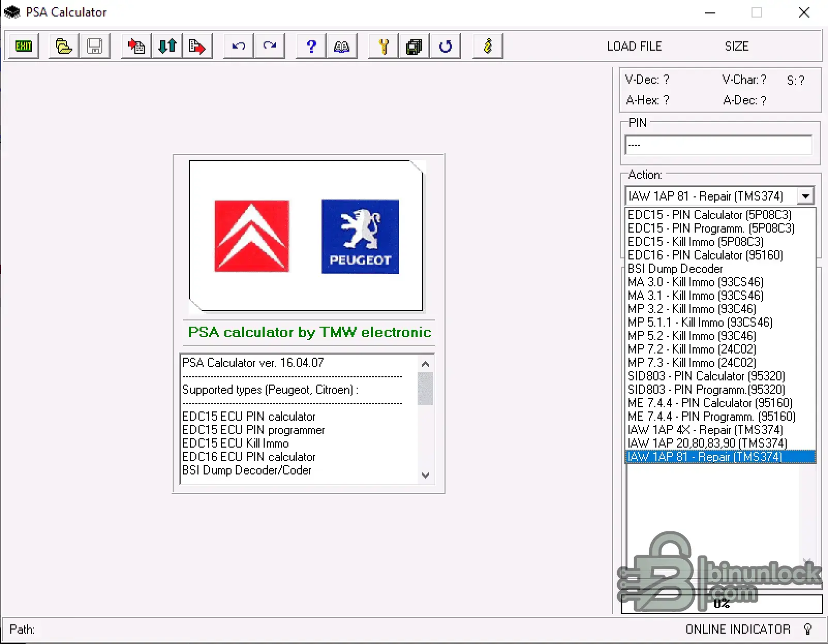Click 'EDC16 ECU PIN calculator' in info box
Image resolution: width=828 pixels, height=644 pixels.
(x=249, y=456)
